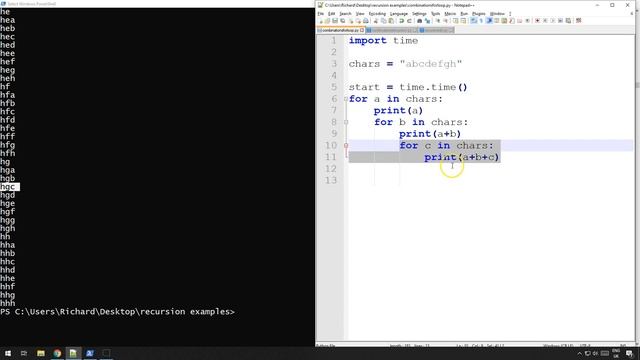
Task: Click the 'start = time.time()' line
Action: pyautogui.click(x=408, y=87)
